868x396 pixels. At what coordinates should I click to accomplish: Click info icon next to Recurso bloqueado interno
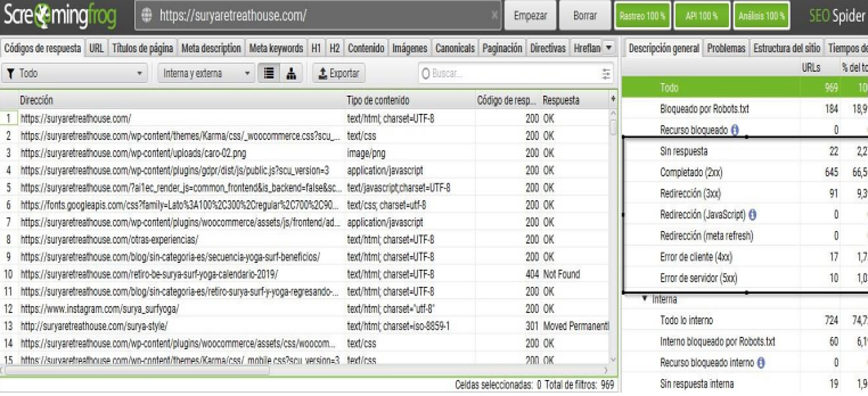click(x=761, y=362)
